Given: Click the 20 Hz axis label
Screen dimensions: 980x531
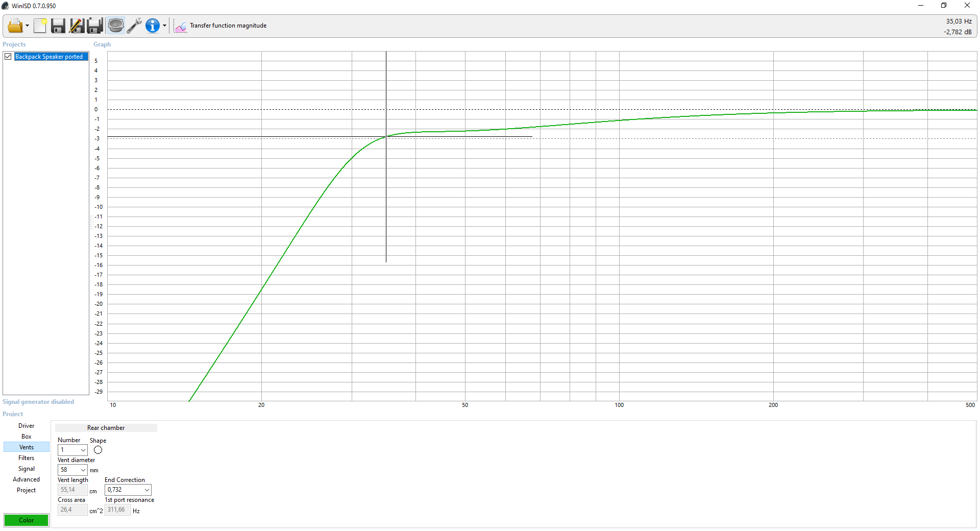Looking at the screenshot, I should pos(261,405).
